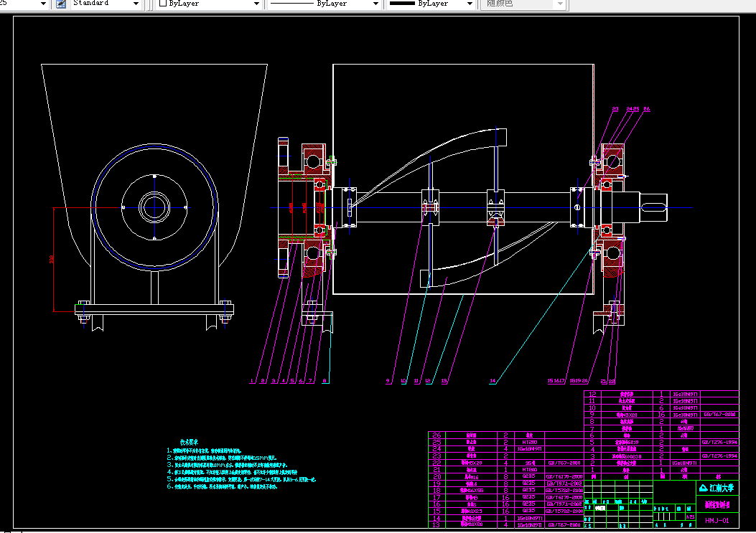
Task: Open the lineweight ByLayer dropdown
Action: pyautogui.click(x=471, y=4)
